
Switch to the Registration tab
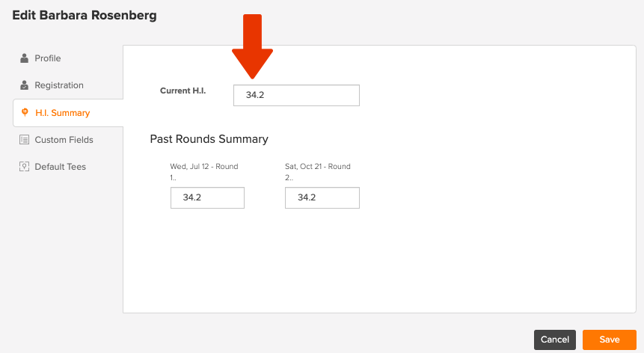[68, 85]
